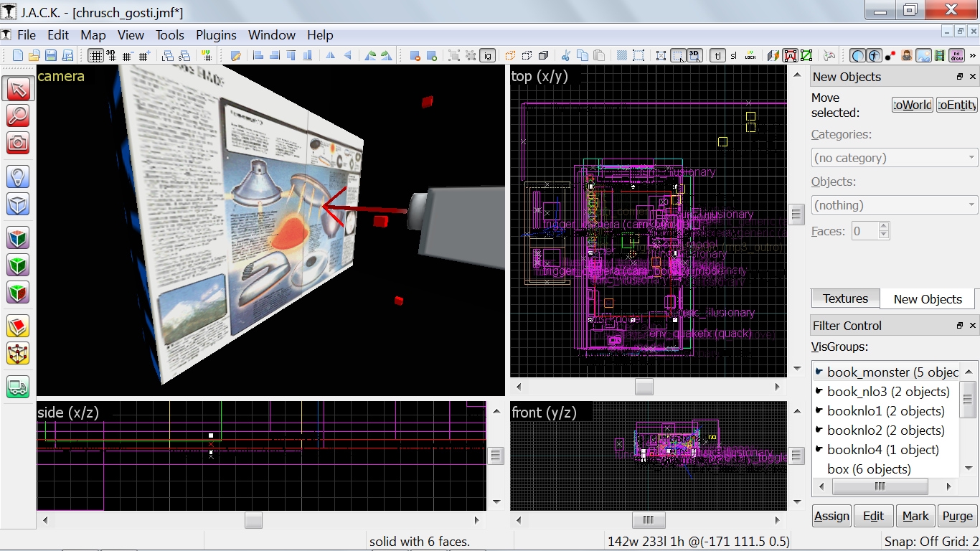Click the float button of Filter Control panel
The image size is (980, 551).
coord(960,326)
